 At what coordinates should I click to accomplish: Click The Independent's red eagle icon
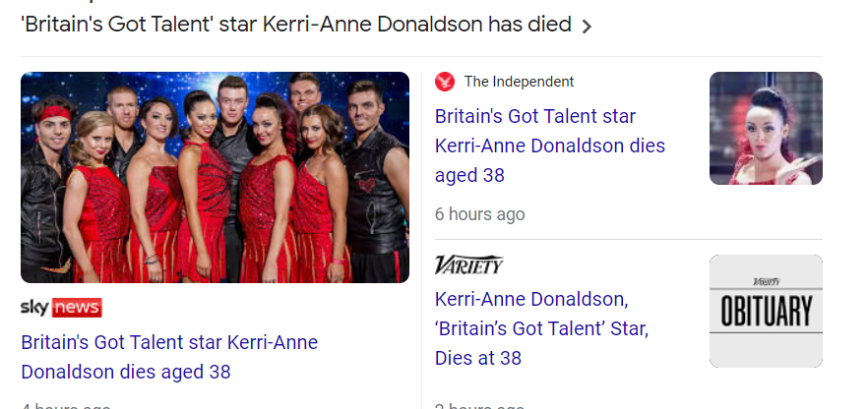click(445, 82)
